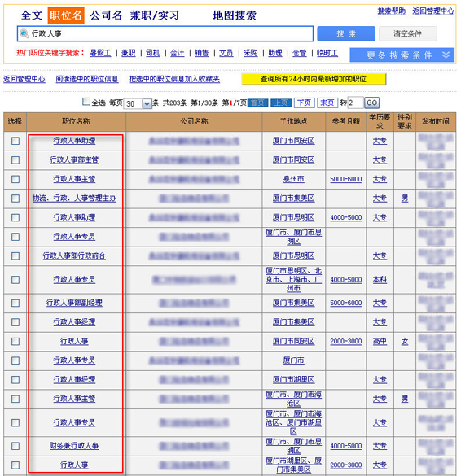Check the box for first 行政人事助理 row

point(15,141)
